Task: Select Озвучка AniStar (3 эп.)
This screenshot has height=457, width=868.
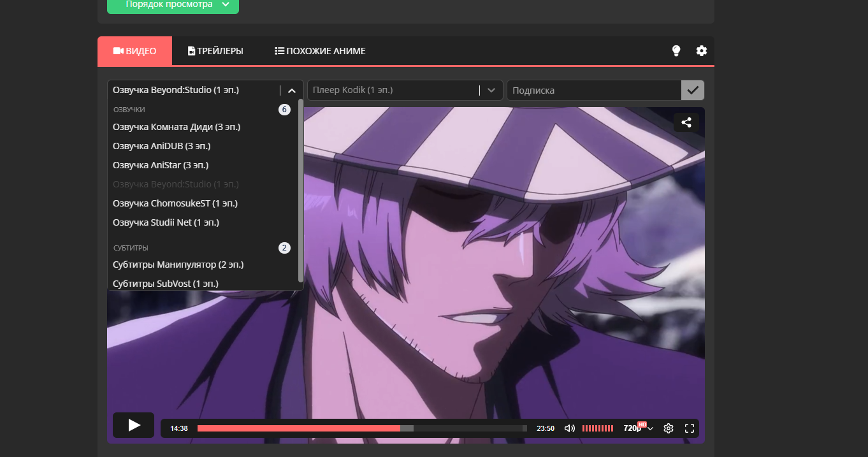Action: 203,165
